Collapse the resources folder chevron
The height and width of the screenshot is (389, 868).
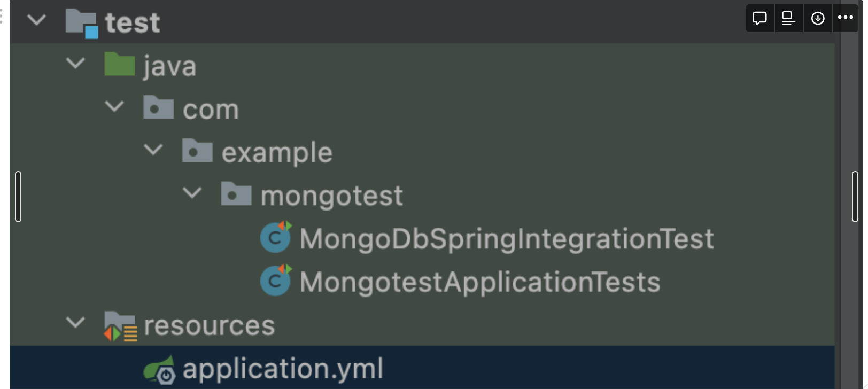click(76, 323)
